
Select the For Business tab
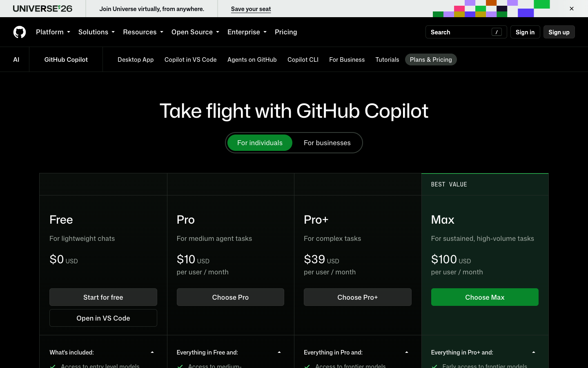pyautogui.click(x=347, y=60)
